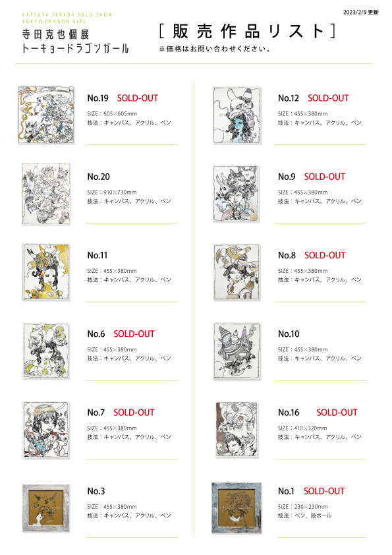Open the No.20 artwork image

[46, 194]
